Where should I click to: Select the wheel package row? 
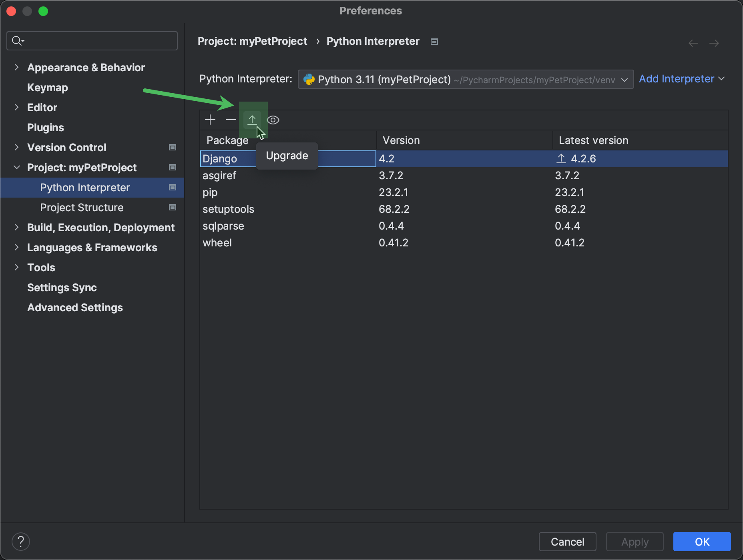(x=217, y=242)
